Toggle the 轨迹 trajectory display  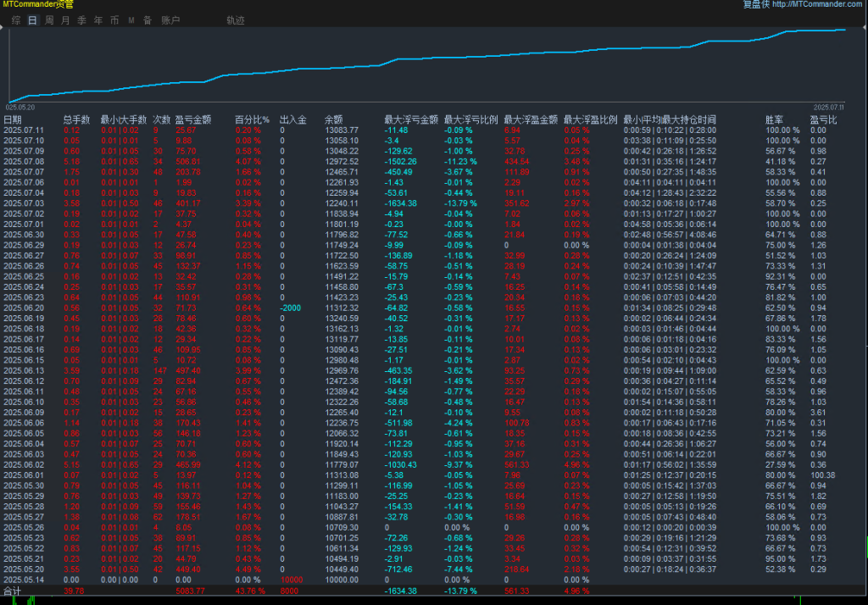coord(235,19)
